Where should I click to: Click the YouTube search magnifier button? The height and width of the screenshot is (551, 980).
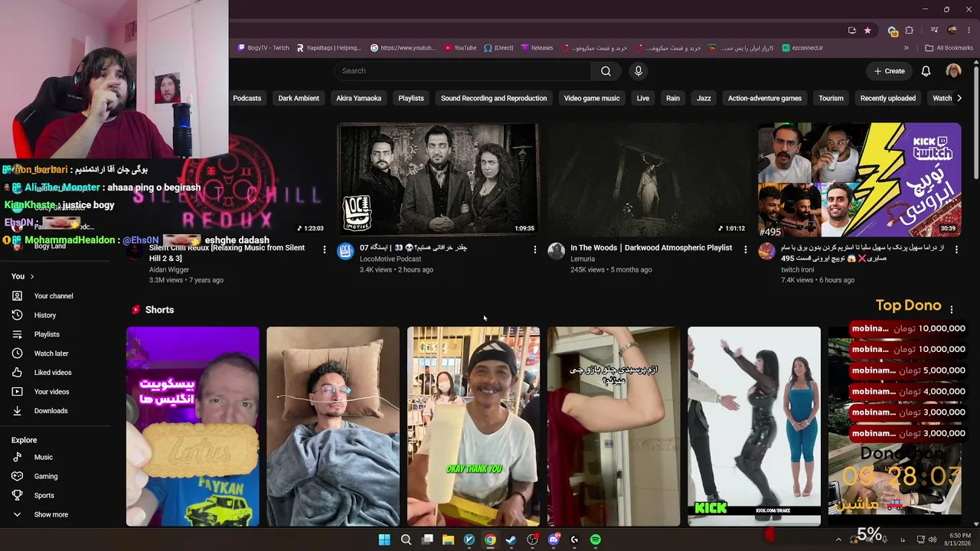click(606, 71)
